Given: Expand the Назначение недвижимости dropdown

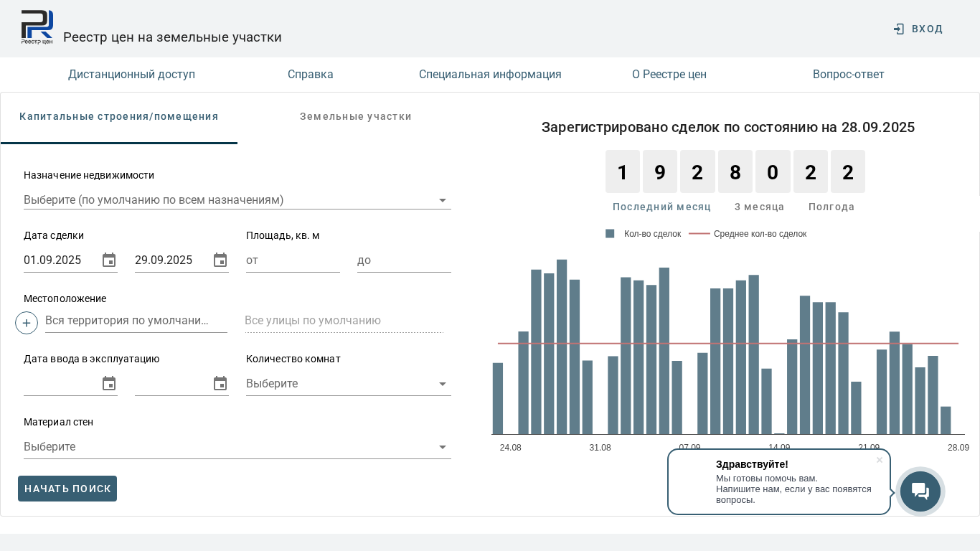Looking at the screenshot, I should tap(443, 200).
